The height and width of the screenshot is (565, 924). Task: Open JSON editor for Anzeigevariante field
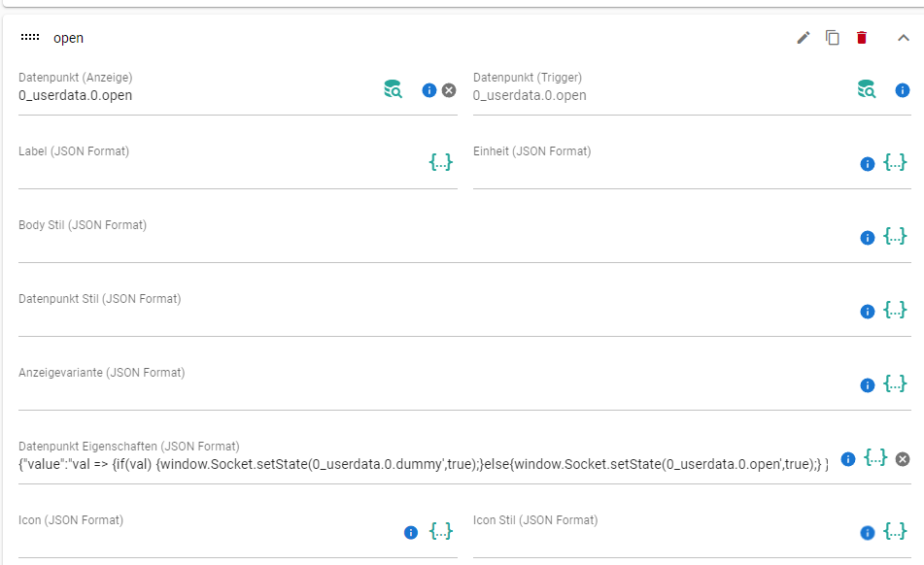coord(896,383)
